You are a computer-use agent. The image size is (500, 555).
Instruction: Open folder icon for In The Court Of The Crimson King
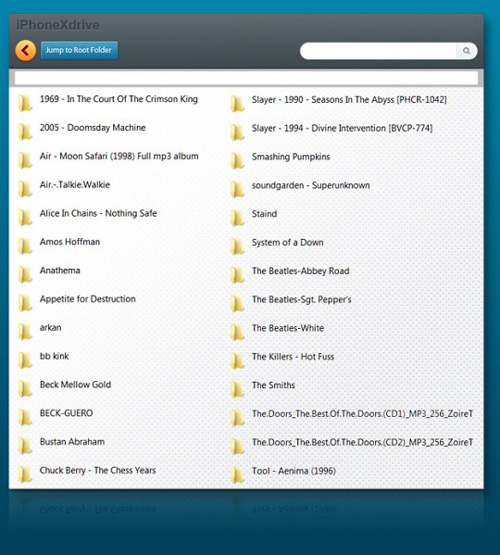[25, 103]
